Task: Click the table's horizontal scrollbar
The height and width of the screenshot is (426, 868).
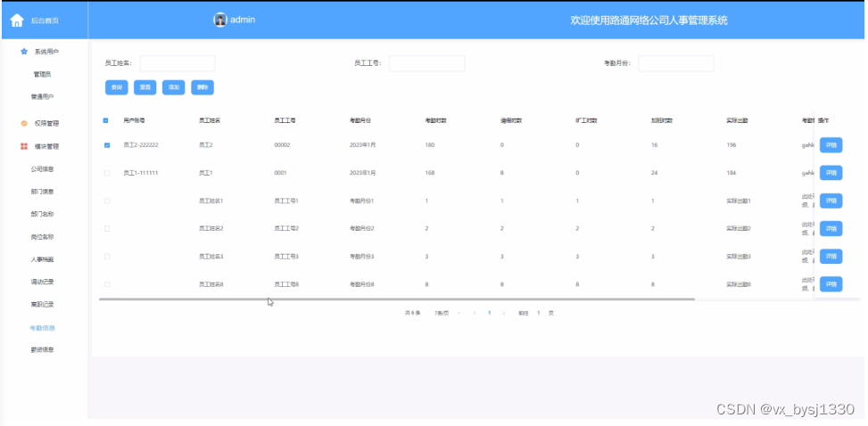Action: pos(397,299)
